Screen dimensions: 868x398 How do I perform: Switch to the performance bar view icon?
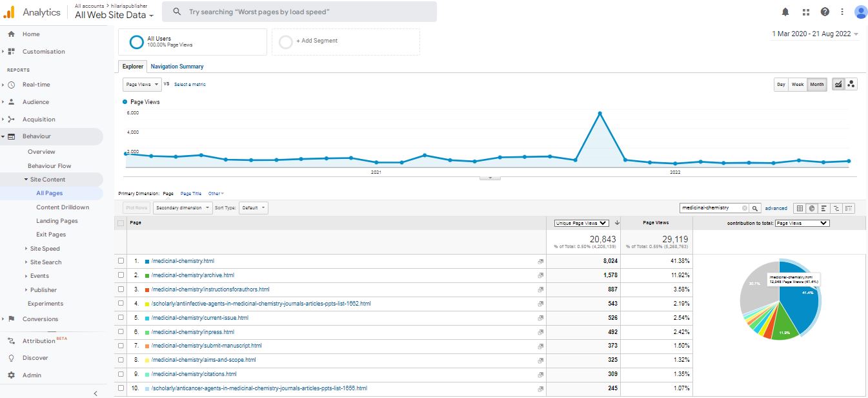coord(824,208)
